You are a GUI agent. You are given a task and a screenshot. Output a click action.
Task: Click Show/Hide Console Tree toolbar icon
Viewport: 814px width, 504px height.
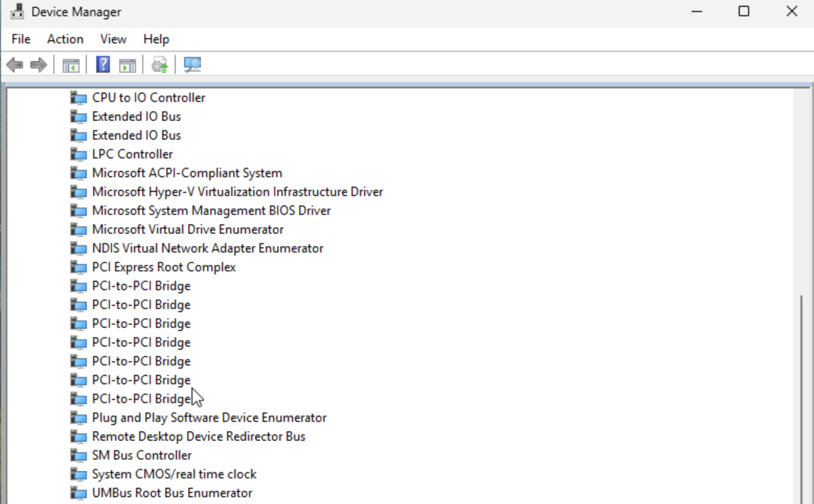tap(71, 65)
